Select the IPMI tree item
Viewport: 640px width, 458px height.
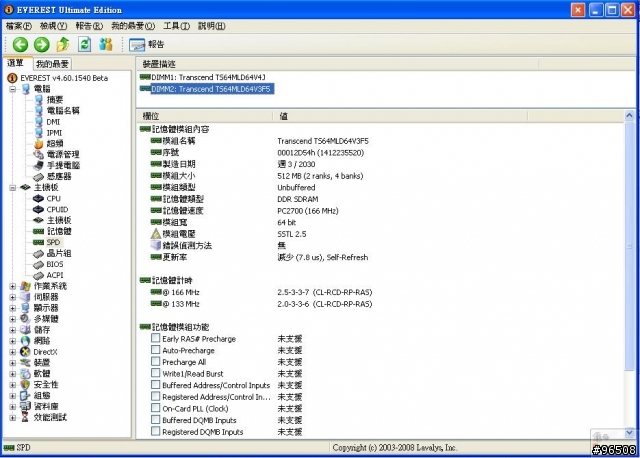coord(54,133)
